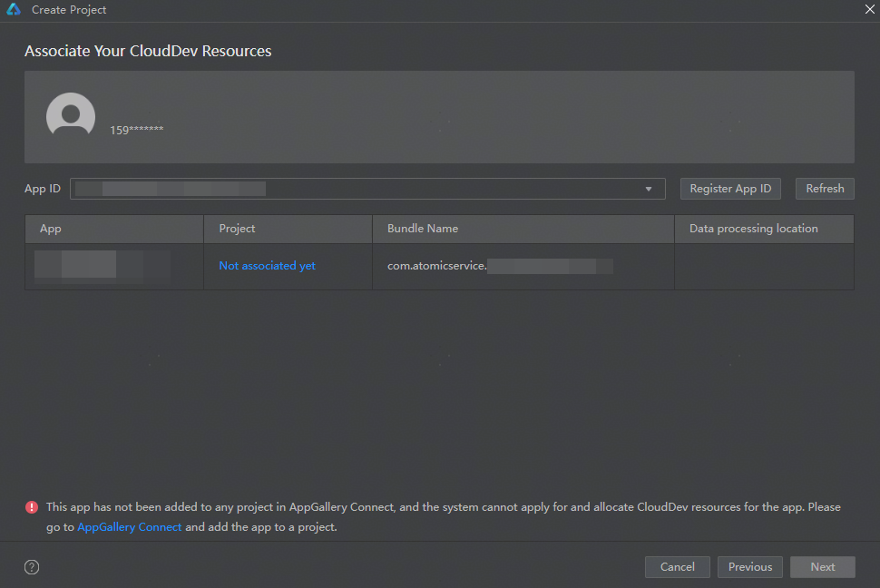The image size is (880, 588).
Task: Proceed with the Next button
Action: [822, 567]
